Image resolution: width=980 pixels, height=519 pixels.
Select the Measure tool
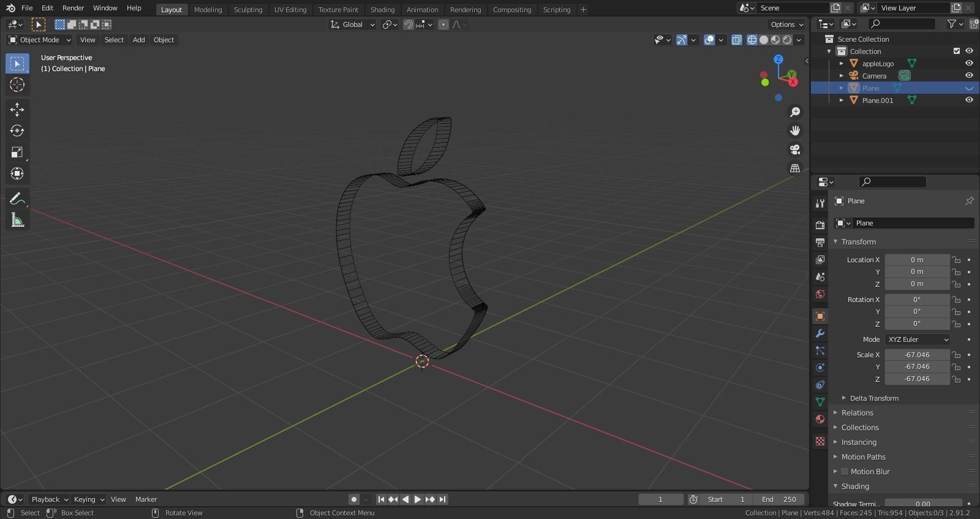pos(17,220)
